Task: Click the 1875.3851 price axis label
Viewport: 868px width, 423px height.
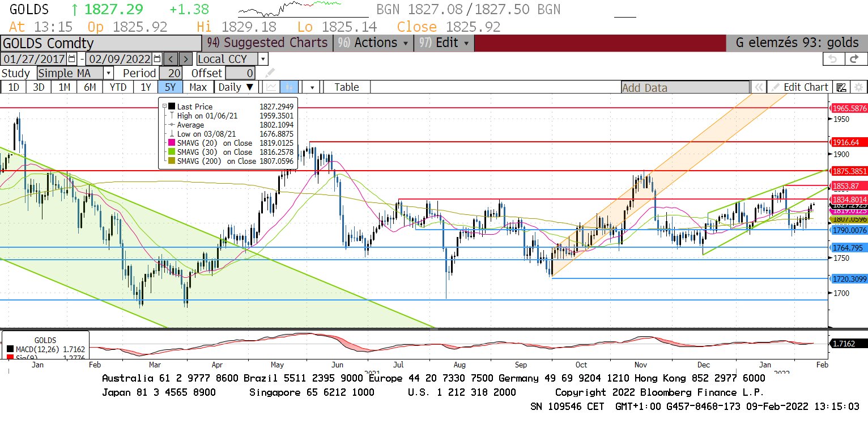Action: coord(848,171)
